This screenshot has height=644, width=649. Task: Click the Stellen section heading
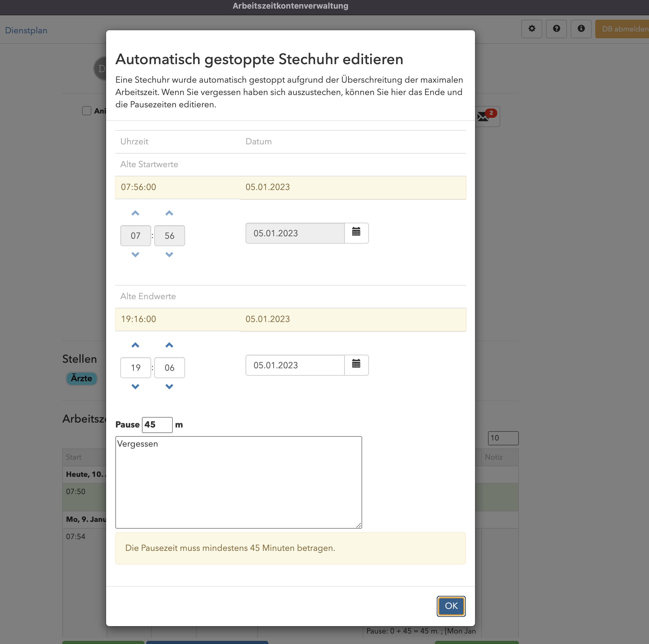click(x=80, y=359)
